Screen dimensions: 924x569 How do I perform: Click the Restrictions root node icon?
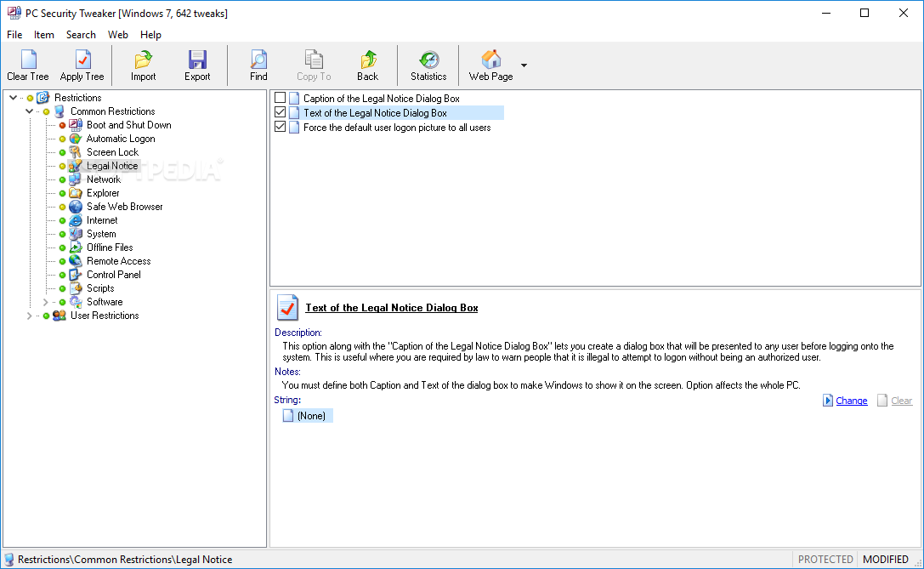tap(43, 98)
